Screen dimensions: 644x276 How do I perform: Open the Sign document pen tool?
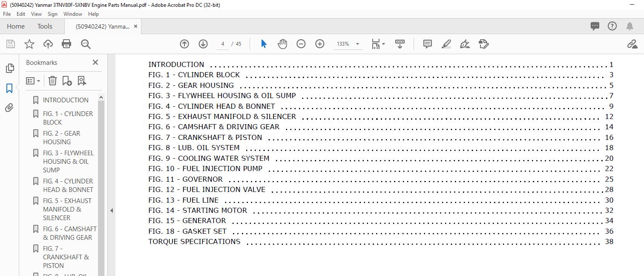[465, 44]
